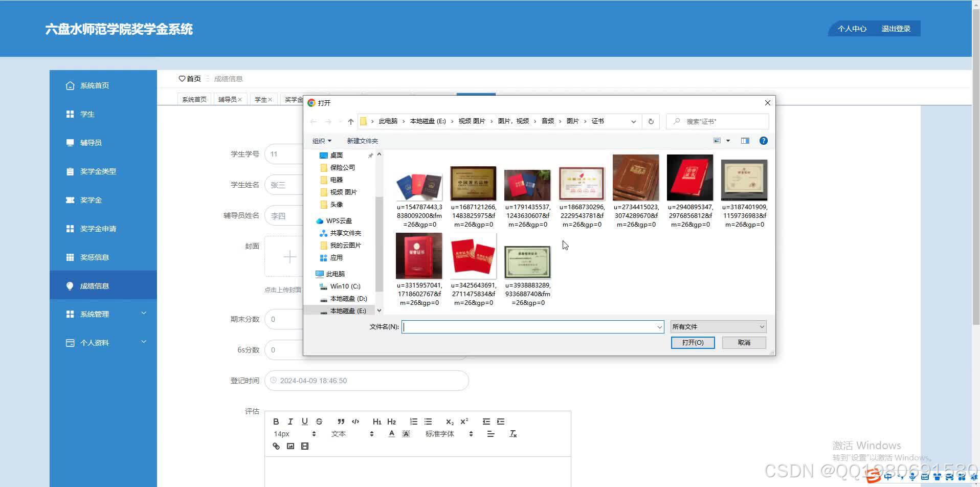The image size is (980, 487).
Task: Increase the indent in the editor
Action: [x=501, y=422]
